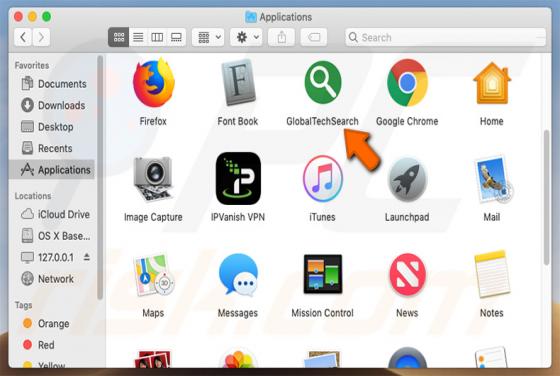Image resolution: width=560 pixels, height=376 pixels.
Task: Switch to gallery view
Action: pos(176,37)
